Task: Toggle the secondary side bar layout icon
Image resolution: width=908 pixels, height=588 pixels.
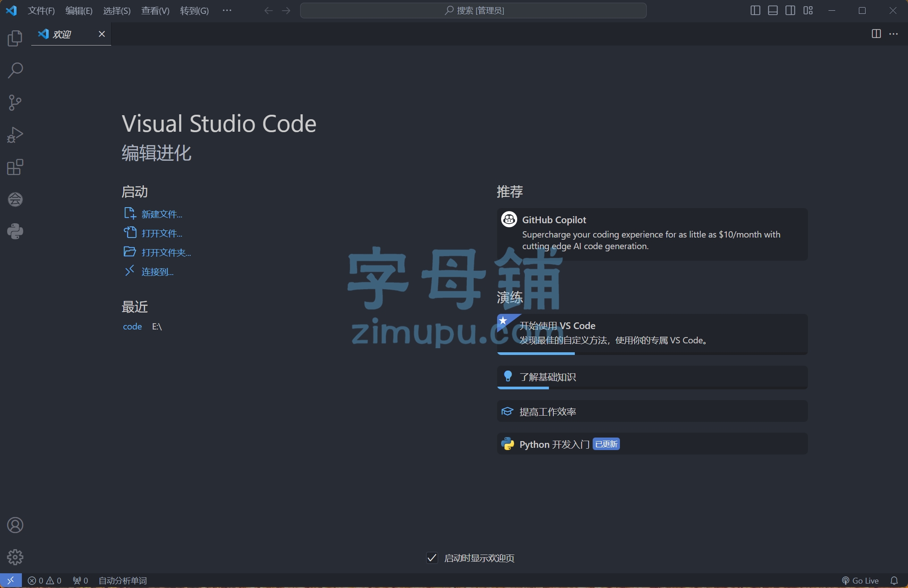Action: pos(790,10)
